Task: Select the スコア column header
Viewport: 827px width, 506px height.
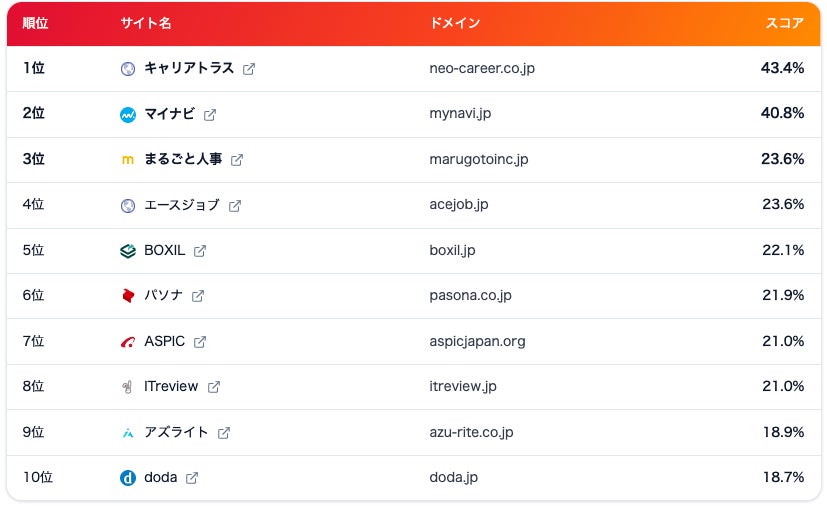Action: [x=784, y=23]
